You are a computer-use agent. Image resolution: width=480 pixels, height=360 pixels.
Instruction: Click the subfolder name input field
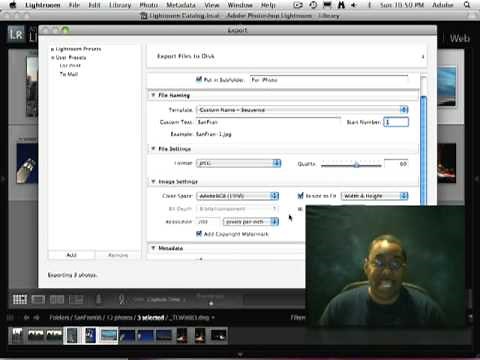point(329,80)
